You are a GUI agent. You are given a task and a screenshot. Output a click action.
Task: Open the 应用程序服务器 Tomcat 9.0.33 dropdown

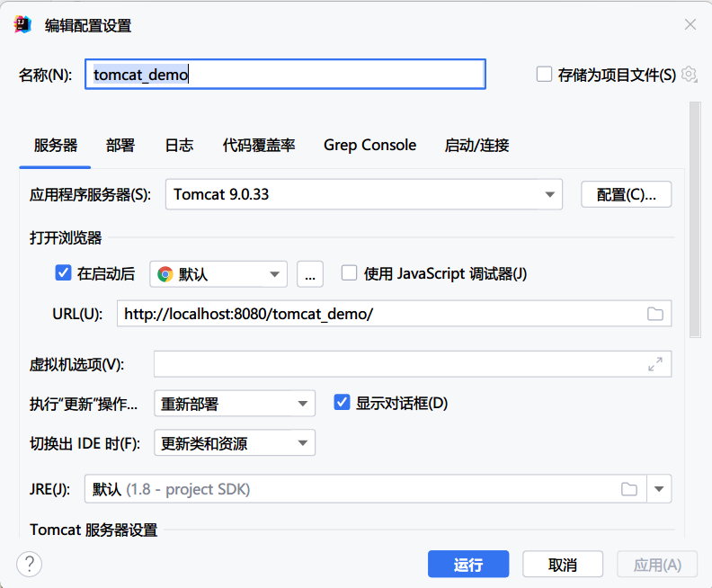pyautogui.click(x=364, y=194)
